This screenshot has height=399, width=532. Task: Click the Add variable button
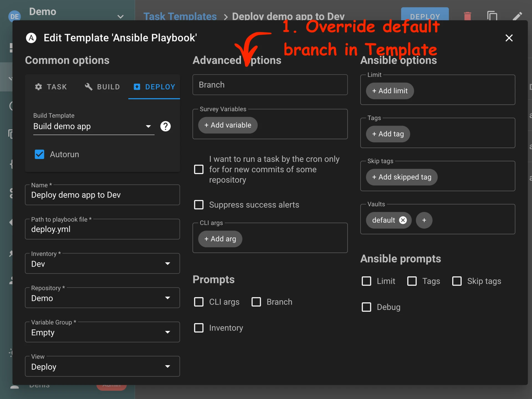(x=228, y=125)
